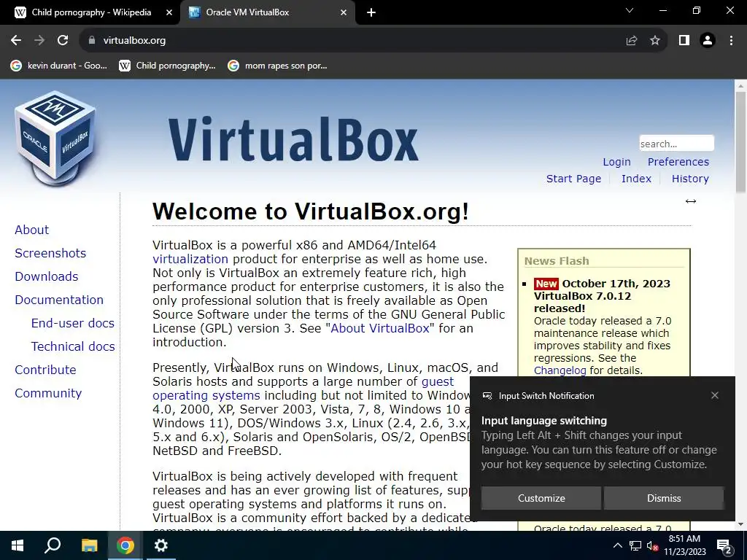Switch to the Wikipedia tab
Viewport: 747px width, 560px height.
pos(90,13)
